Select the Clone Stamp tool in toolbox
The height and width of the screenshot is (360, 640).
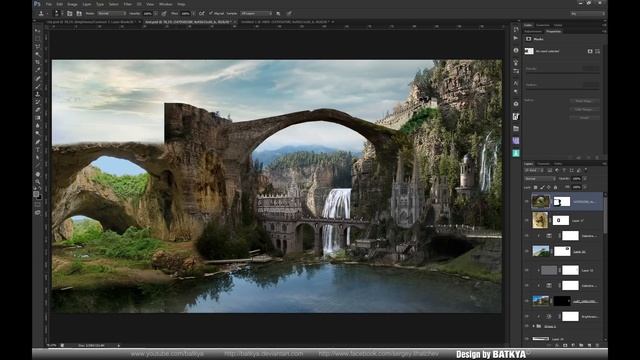coord(38,94)
